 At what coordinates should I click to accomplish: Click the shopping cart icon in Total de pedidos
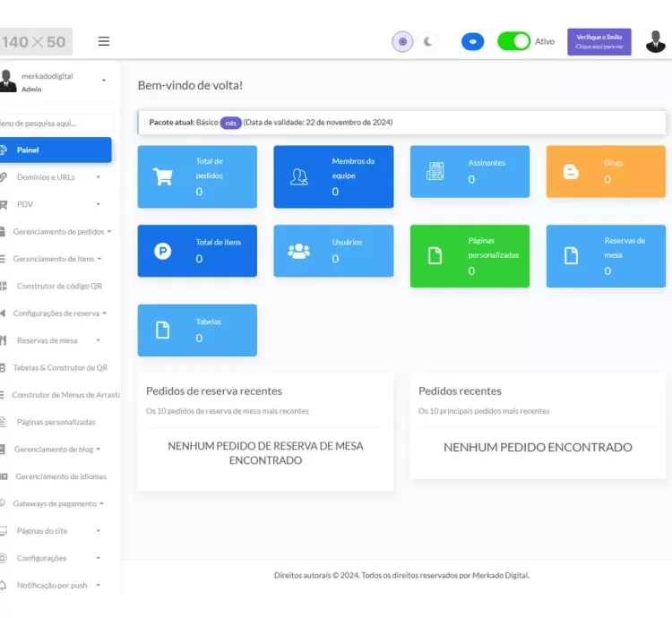(x=163, y=176)
